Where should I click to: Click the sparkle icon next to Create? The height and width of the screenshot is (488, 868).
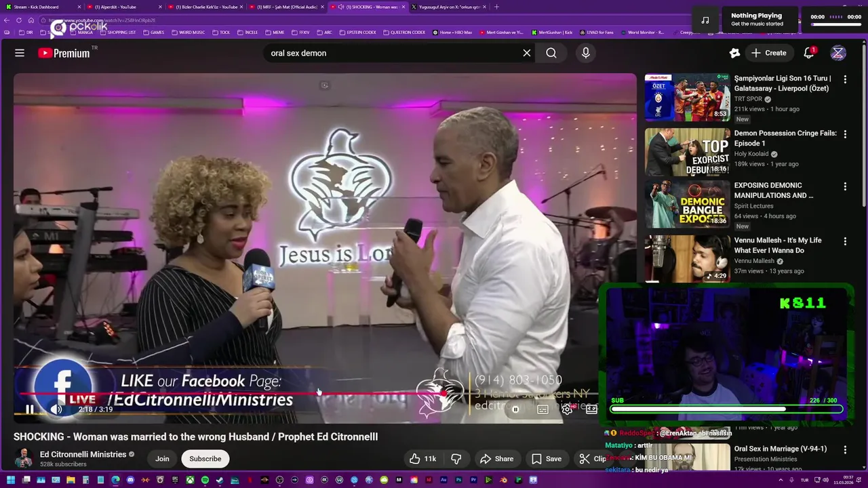(x=734, y=53)
